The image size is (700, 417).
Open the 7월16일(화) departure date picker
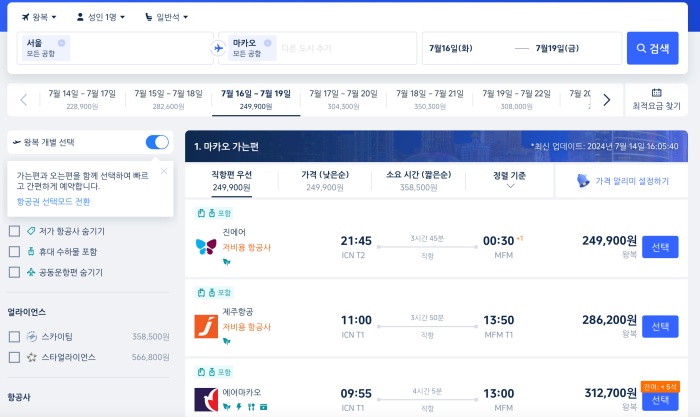coord(450,48)
